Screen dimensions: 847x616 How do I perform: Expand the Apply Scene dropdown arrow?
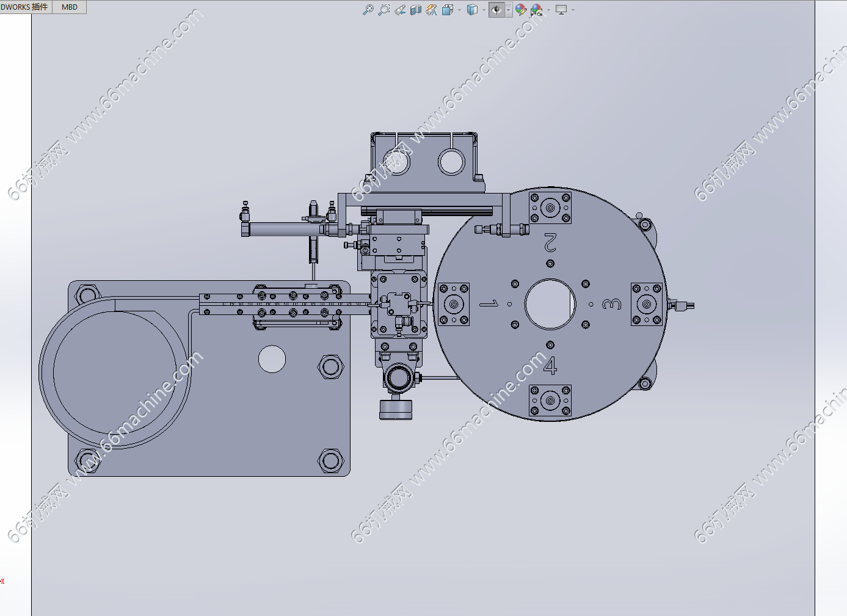[548, 10]
